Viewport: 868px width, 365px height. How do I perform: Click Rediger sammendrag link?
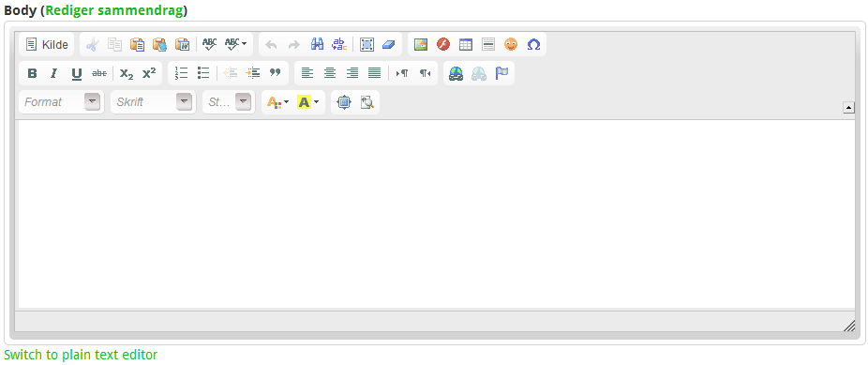114,10
